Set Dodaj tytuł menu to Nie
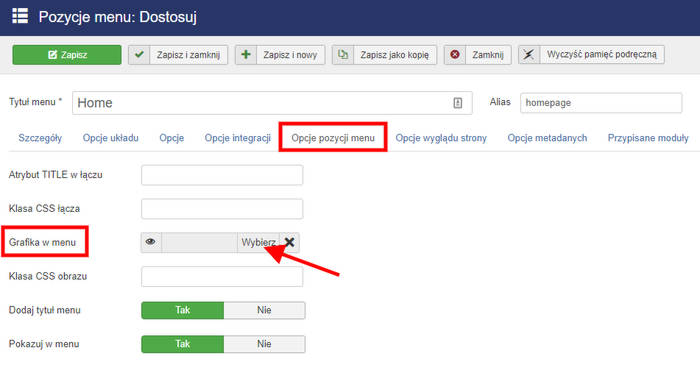Image resolution: width=700 pixels, height=384 pixels. click(264, 310)
